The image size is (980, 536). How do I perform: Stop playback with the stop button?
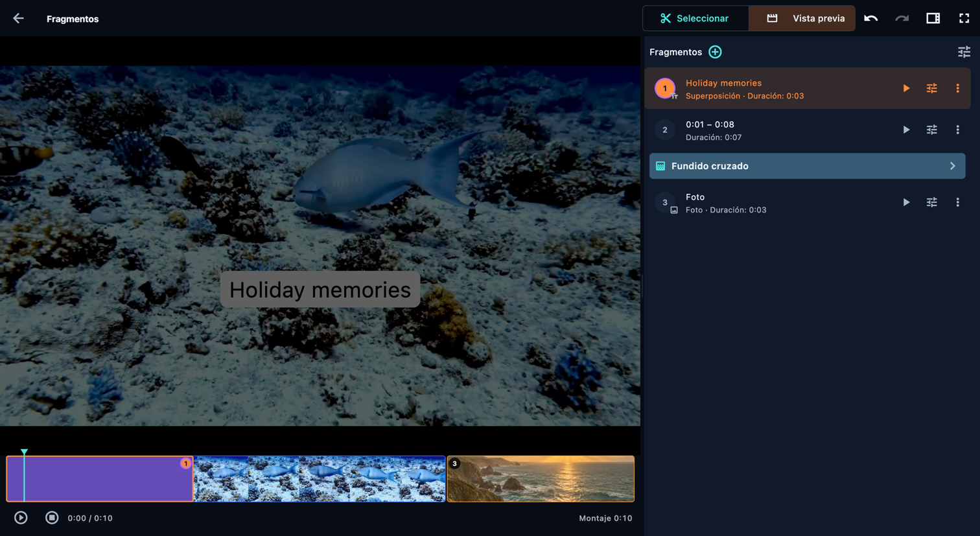pyautogui.click(x=52, y=518)
